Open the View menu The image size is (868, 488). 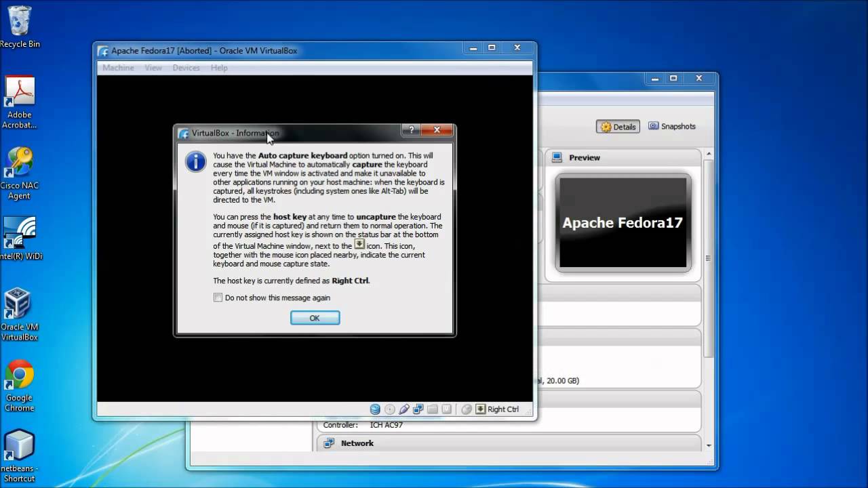click(153, 68)
